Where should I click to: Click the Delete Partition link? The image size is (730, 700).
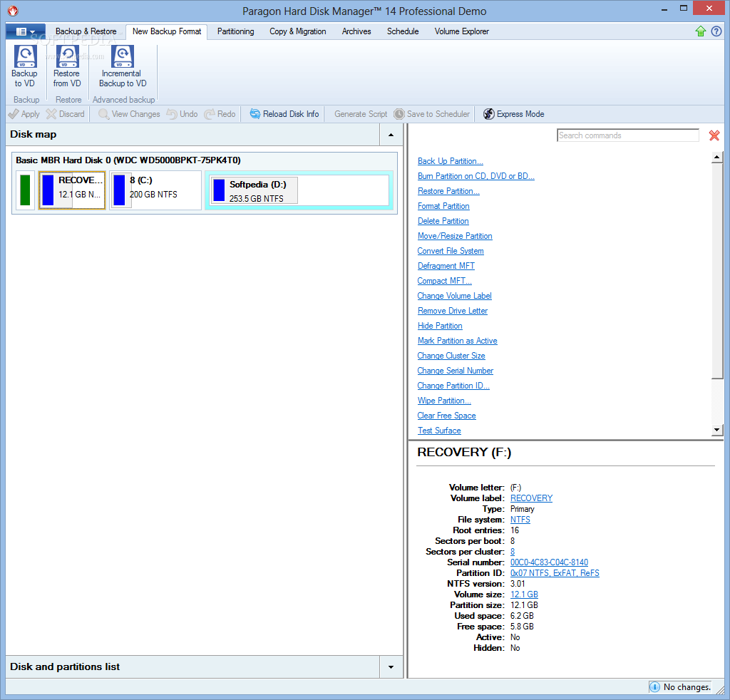tap(443, 220)
